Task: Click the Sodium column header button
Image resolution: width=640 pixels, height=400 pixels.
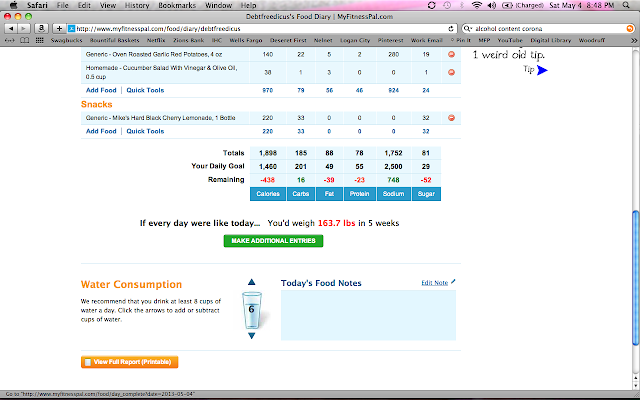Action: [x=393, y=194]
